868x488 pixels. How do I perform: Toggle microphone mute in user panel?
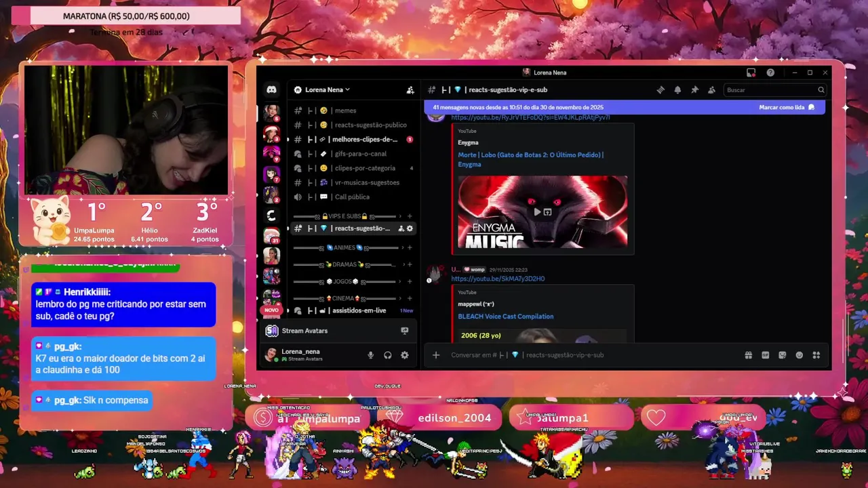click(x=370, y=354)
